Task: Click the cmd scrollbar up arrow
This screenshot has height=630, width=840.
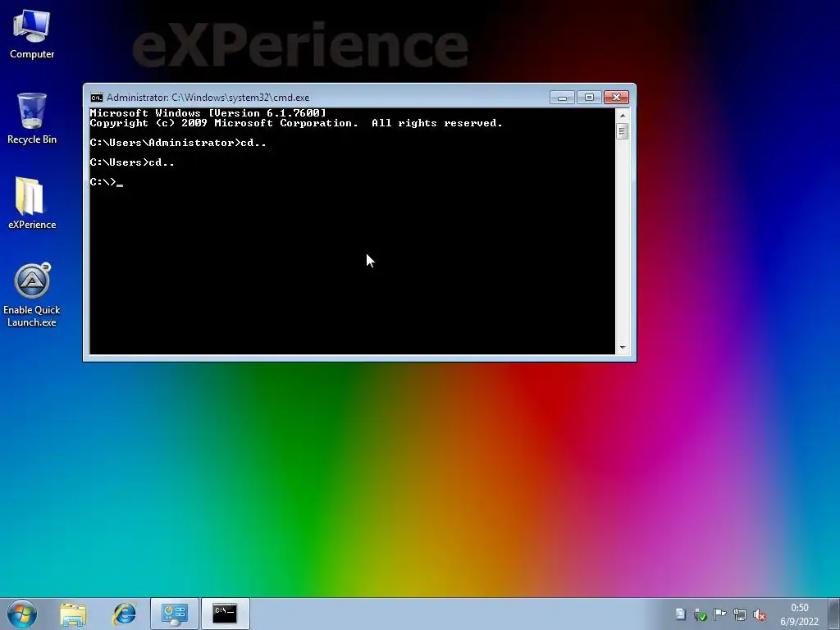Action: point(622,115)
